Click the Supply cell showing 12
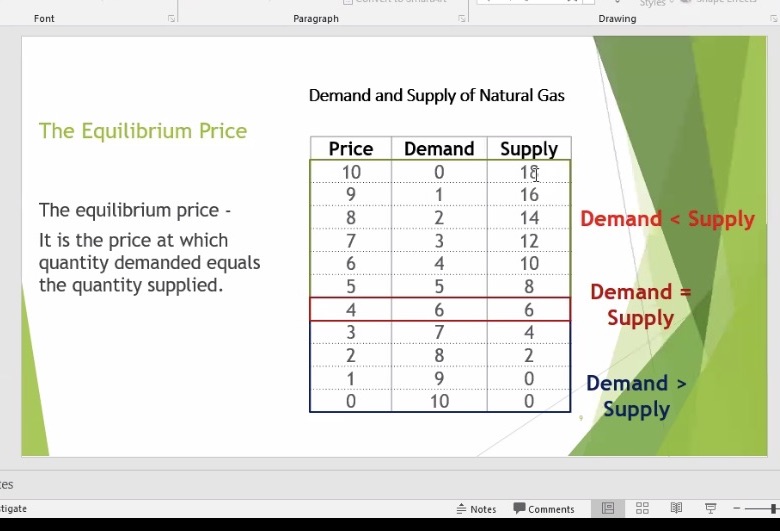The width and height of the screenshot is (780, 531). click(x=529, y=241)
